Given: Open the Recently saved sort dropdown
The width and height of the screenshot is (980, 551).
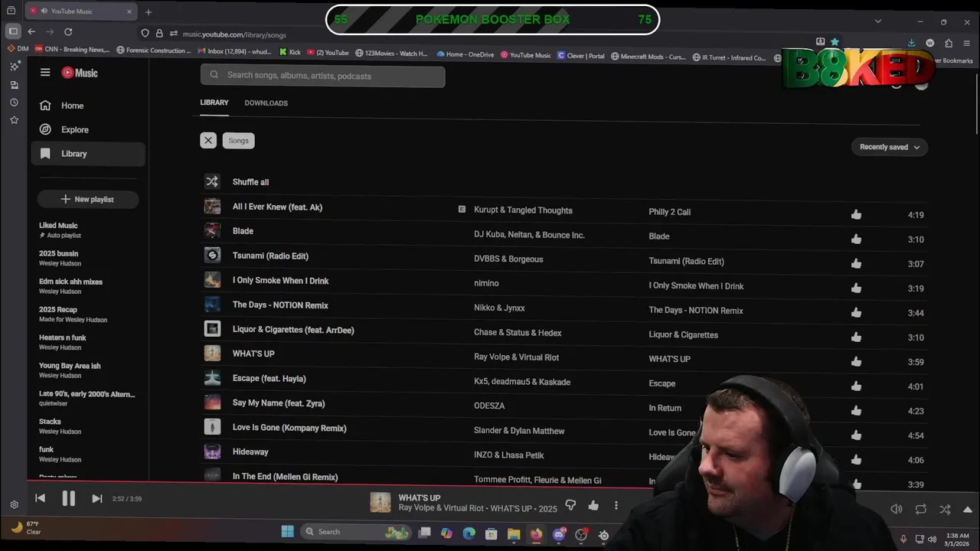Looking at the screenshot, I should 890,147.
